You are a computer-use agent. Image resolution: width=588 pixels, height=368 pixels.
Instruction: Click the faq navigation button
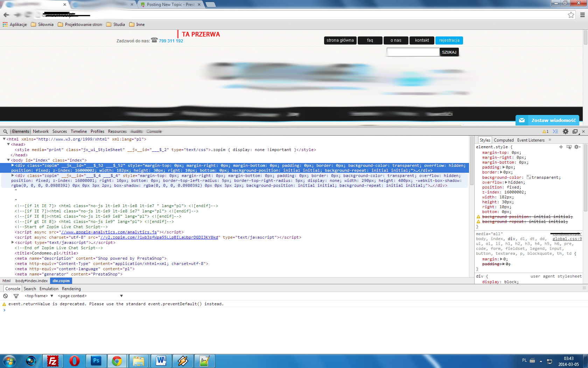370,40
